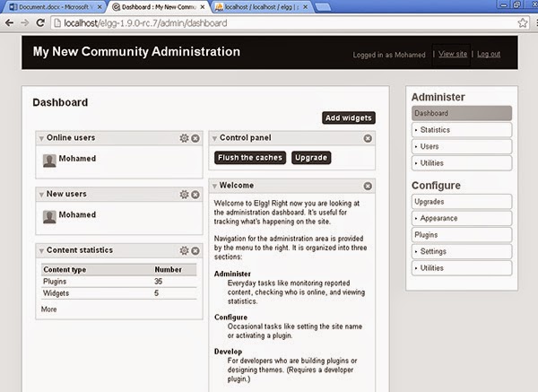This screenshot has height=392, width=538.
Task: Flush the caches in Control panel
Action: pyautogui.click(x=250, y=158)
